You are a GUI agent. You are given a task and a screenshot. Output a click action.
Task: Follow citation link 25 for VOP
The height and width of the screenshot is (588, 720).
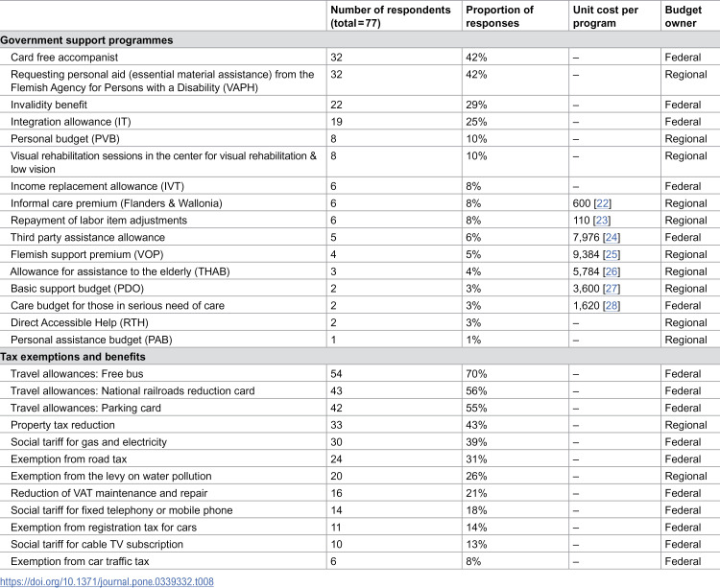tap(612, 254)
